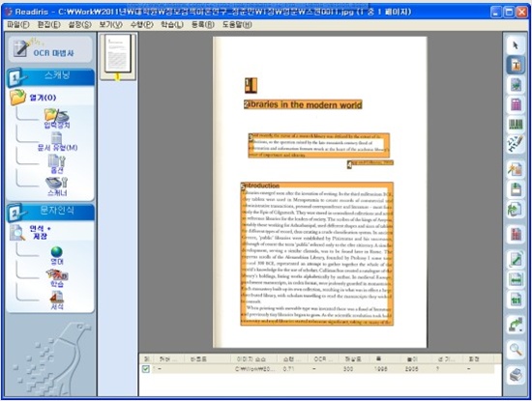532x401 pixels.
Task: Choose the graphic zone tool
Action: tap(516, 85)
